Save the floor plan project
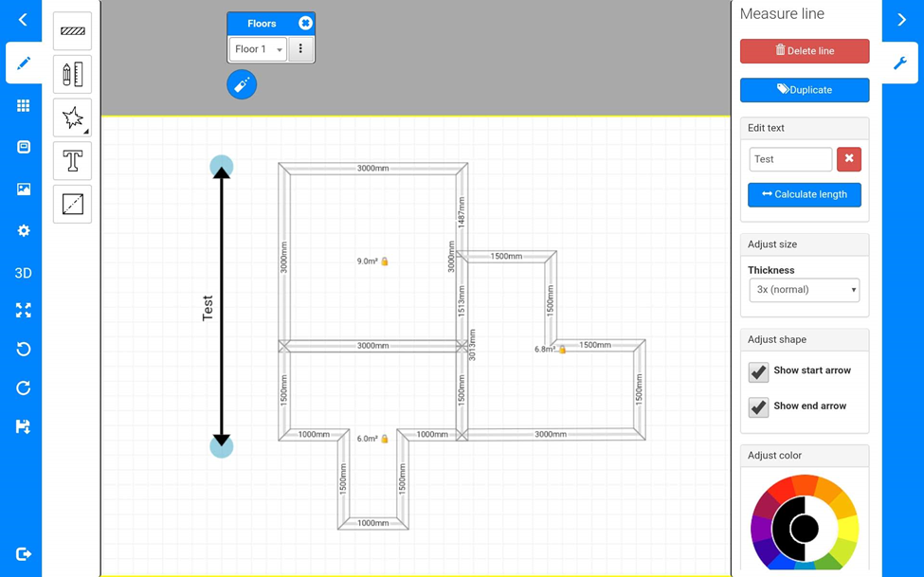Screen dimensions: 924x577 coord(24,426)
